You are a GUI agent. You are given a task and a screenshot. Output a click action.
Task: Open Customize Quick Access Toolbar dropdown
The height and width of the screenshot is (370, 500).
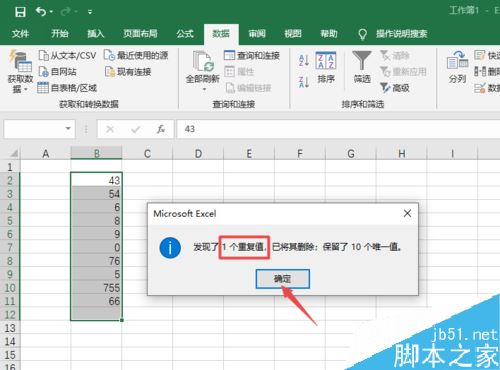[90, 12]
